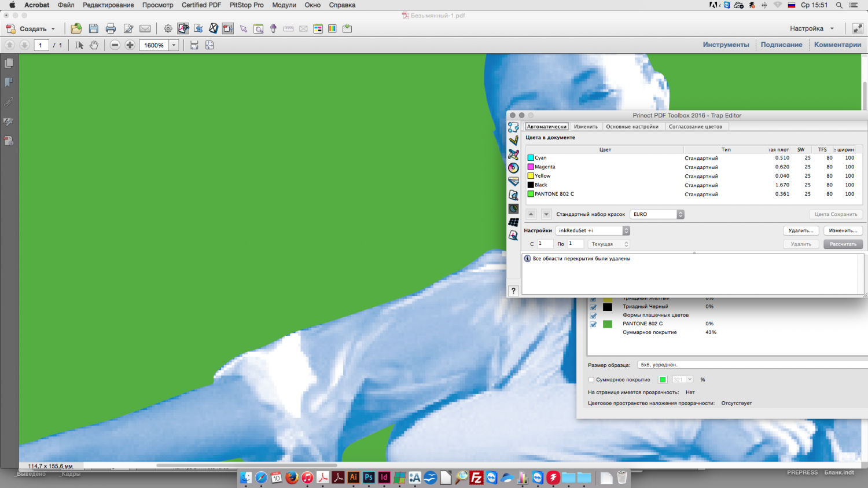The width and height of the screenshot is (868, 488).
Task: Open the 1600% zoom level dropdown
Action: point(174,45)
